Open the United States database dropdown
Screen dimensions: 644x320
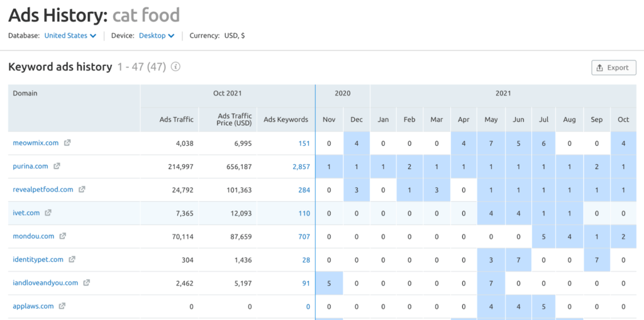70,36
